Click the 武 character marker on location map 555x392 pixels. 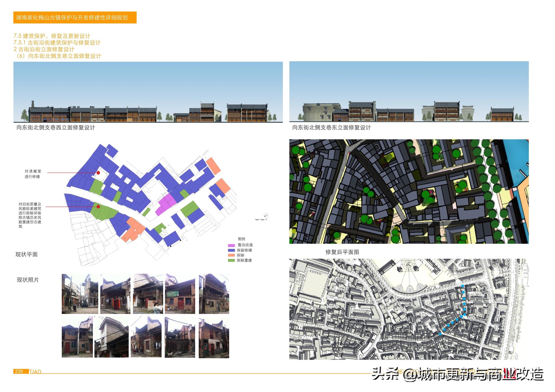coord(408,264)
